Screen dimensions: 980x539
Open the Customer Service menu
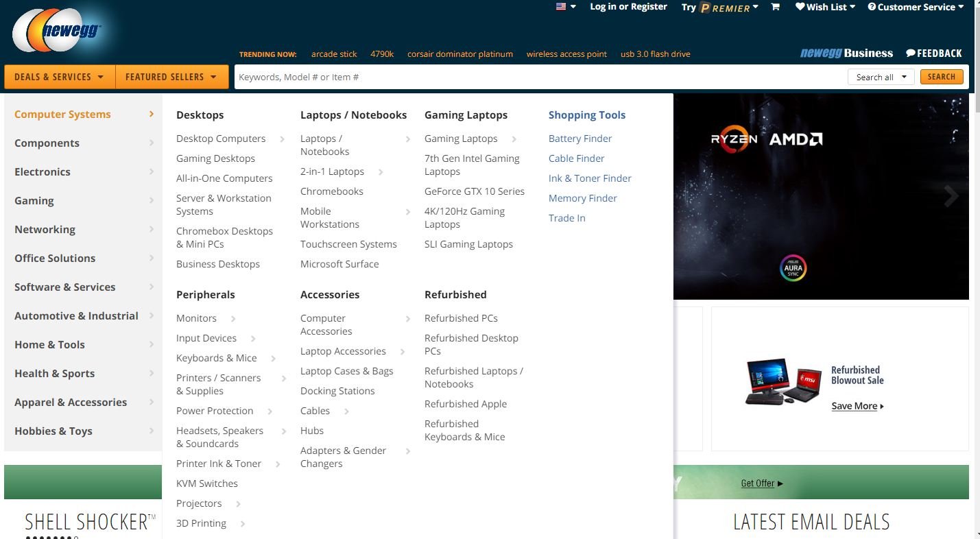[916, 7]
